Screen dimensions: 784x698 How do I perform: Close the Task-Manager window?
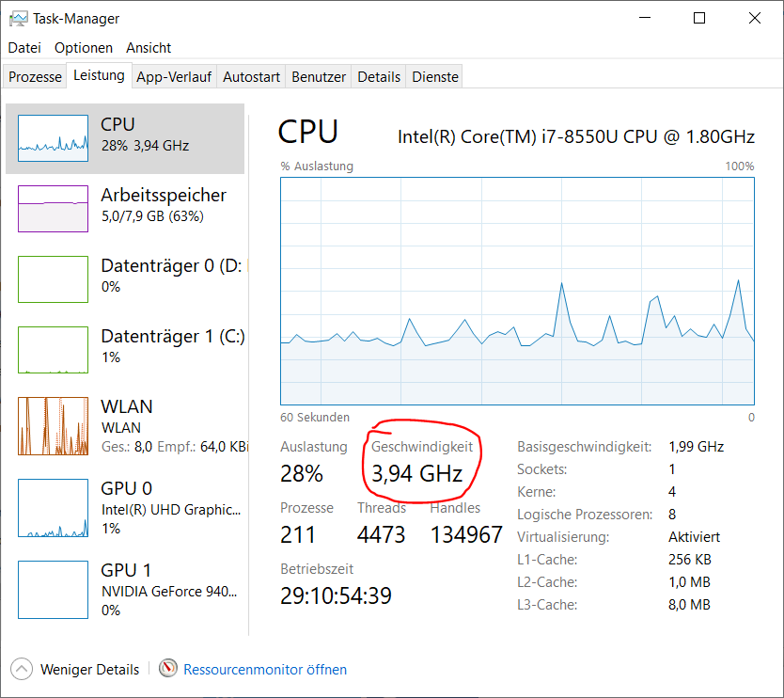(755, 18)
